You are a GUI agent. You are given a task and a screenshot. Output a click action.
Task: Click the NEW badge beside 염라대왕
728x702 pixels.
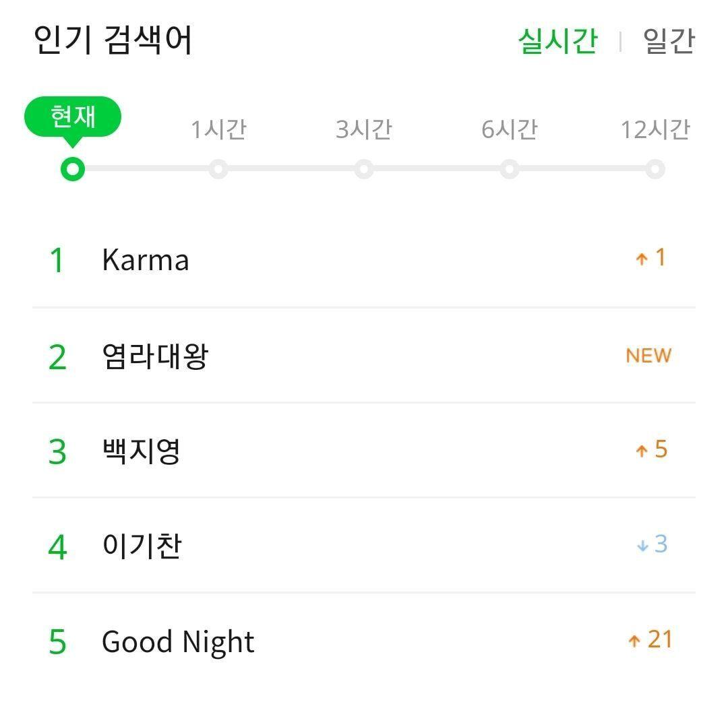[648, 355]
